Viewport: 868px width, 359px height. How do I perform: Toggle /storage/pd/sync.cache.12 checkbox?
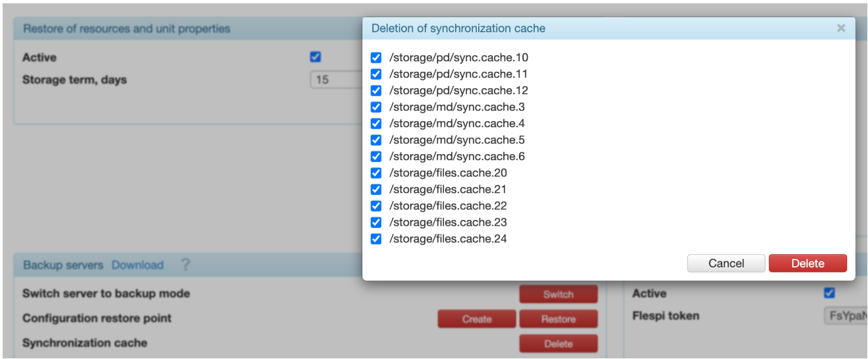pyautogui.click(x=376, y=91)
